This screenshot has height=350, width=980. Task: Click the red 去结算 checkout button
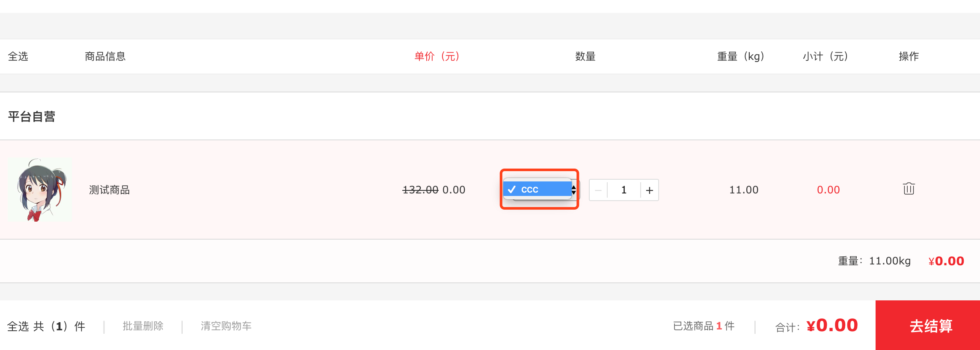pyautogui.click(x=928, y=325)
